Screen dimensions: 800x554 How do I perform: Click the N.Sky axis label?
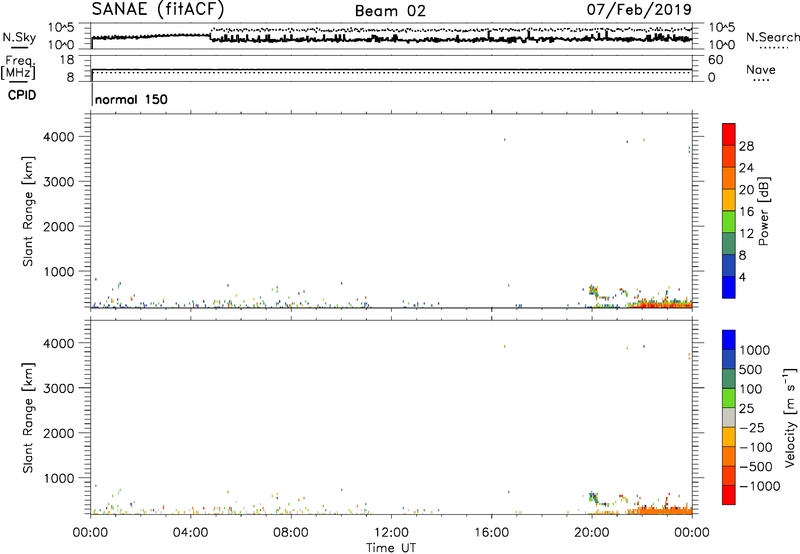point(19,37)
